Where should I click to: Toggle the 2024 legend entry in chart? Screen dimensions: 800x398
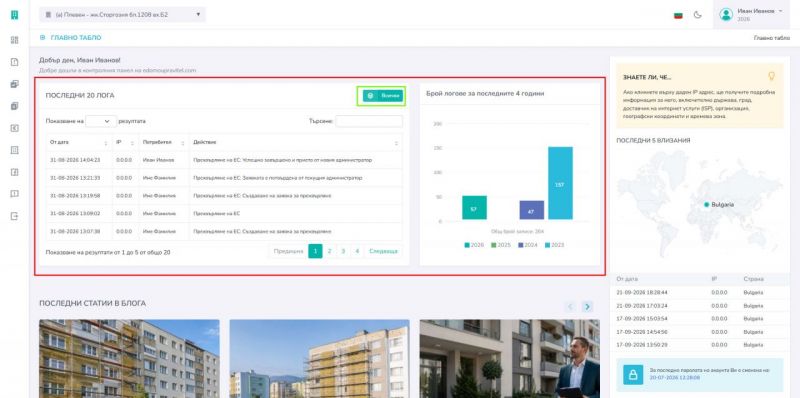click(528, 245)
